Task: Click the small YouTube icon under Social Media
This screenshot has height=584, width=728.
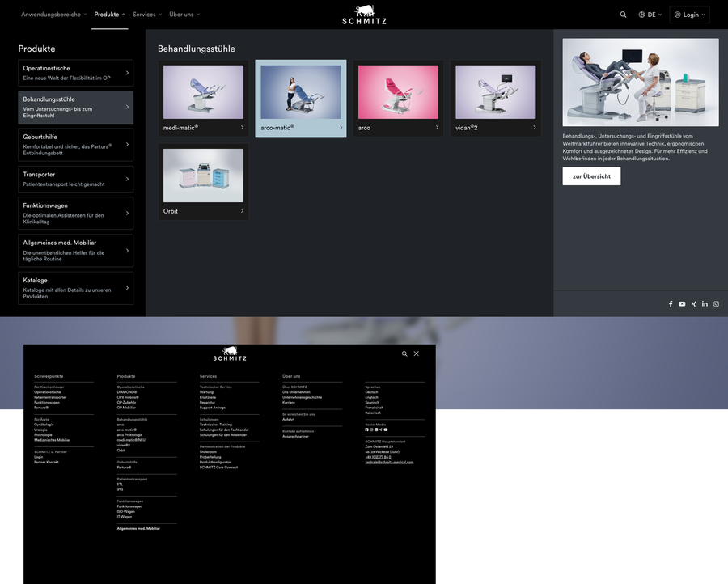Action: click(386, 430)
